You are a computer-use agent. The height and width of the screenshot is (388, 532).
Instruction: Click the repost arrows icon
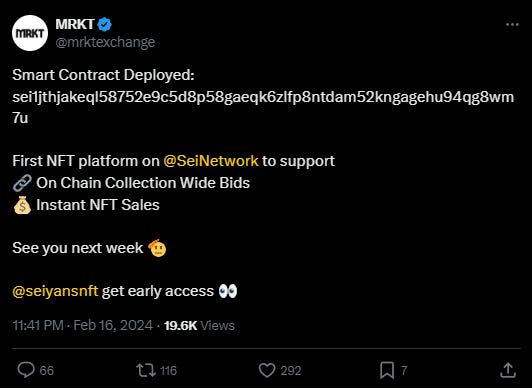(x=146, y=370)
